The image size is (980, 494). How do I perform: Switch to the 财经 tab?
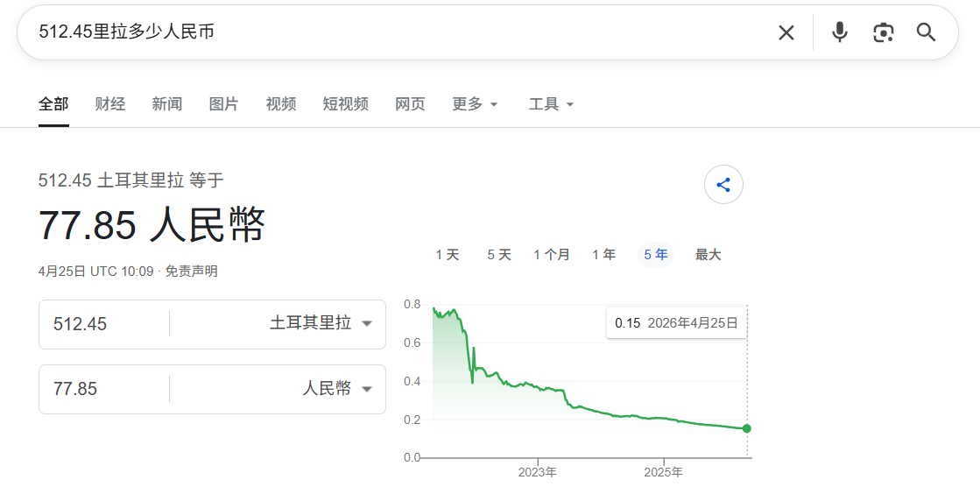pyautogui.click(x=110, y=104)
